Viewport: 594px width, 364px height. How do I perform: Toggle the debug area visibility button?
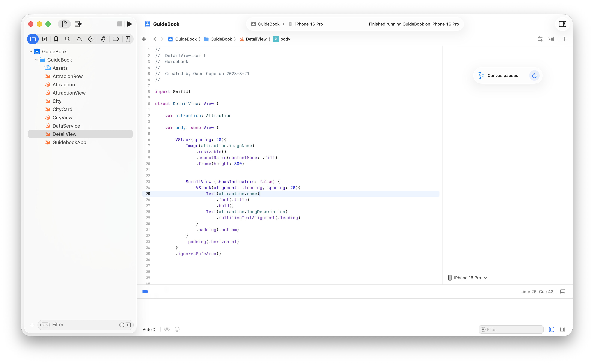563,292
